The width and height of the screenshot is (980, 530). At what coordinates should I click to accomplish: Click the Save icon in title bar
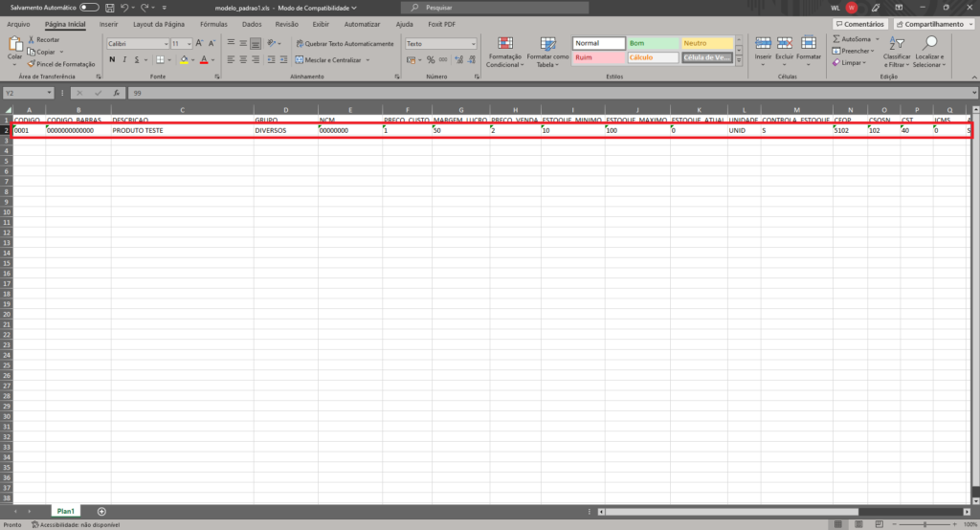coord(110,8)
